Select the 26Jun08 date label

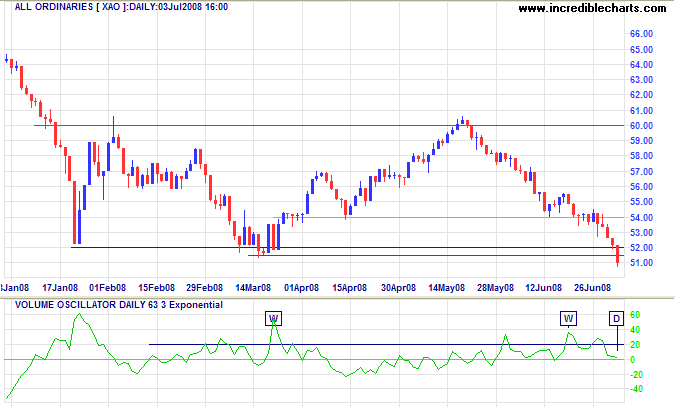coord(592,288)
